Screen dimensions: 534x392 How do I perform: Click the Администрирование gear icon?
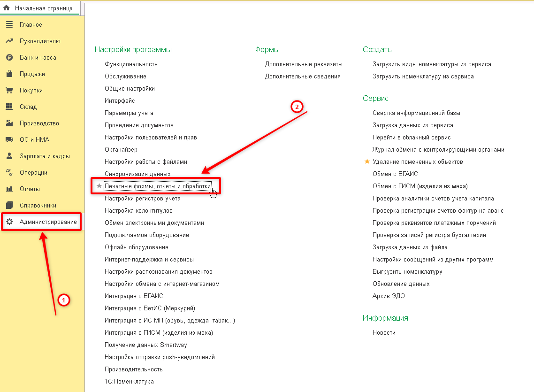click(x=9, y=222)
